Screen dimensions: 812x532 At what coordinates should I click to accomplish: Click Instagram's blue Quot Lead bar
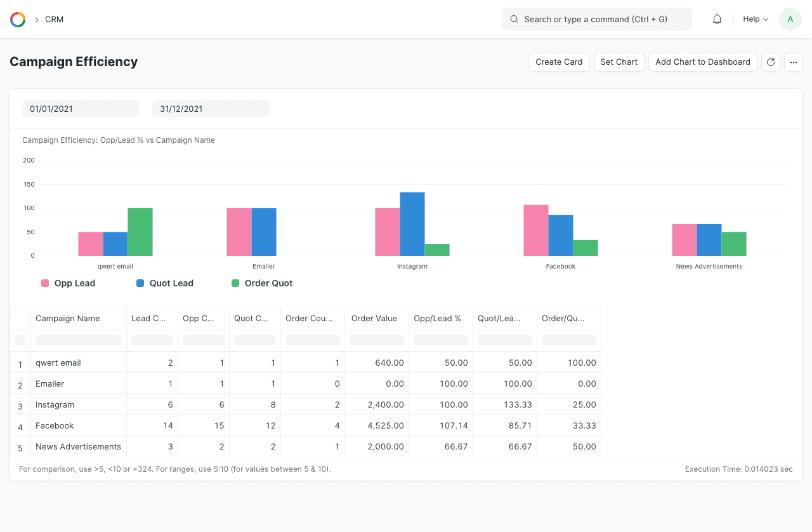[412, 224]
